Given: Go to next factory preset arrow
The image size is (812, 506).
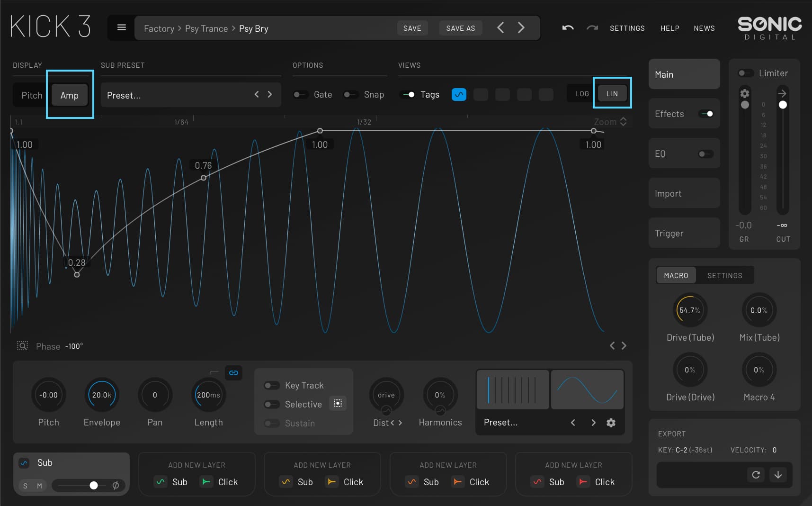Looking at the screenshot, I should (521, 28).
